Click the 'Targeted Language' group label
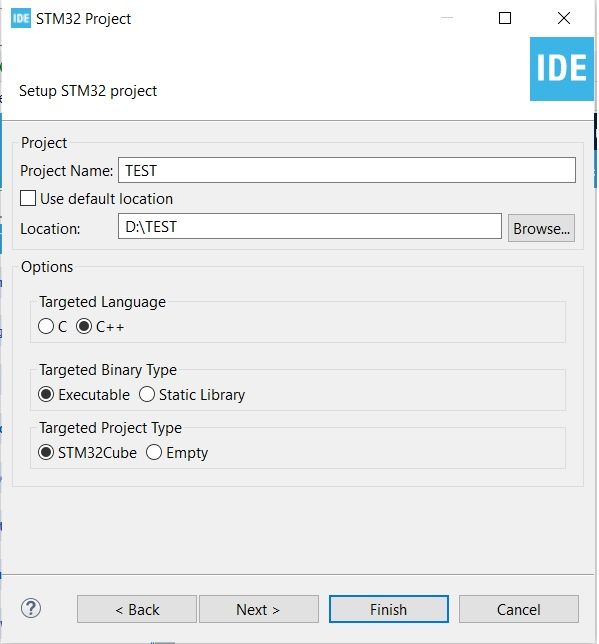Viewport: 599px width, 644px height. (103, 302)
